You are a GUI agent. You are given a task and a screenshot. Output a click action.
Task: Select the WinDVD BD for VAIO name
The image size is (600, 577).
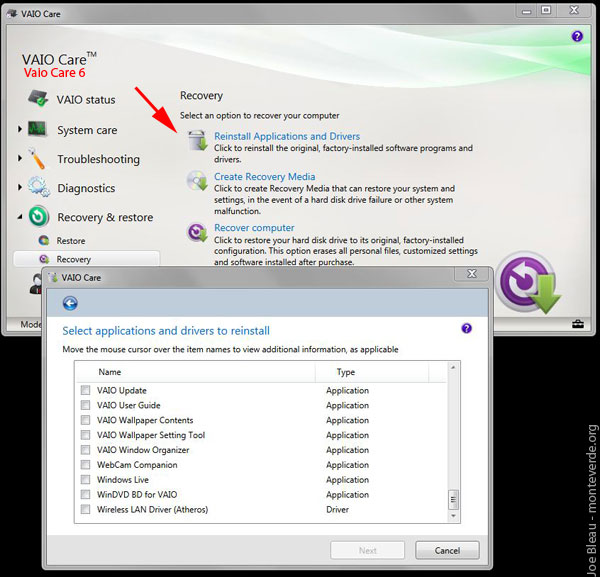point(137,494)
